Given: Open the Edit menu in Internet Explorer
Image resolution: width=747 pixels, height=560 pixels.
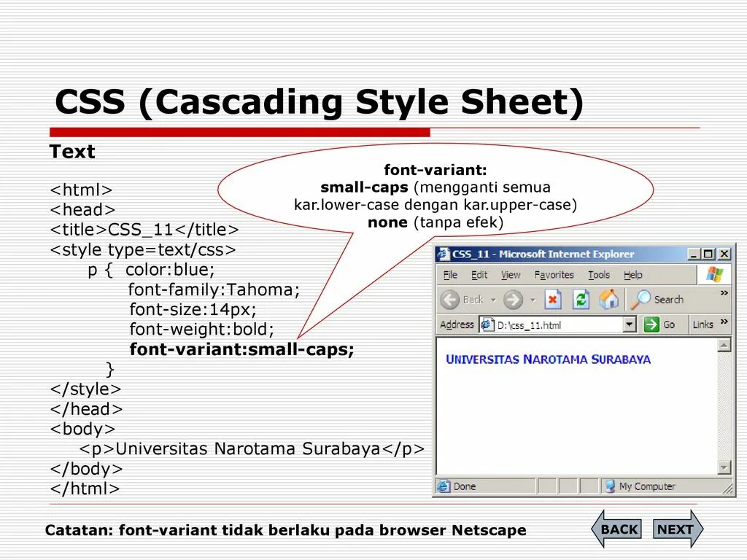Looking at the screenshot, I should point(479,275).
